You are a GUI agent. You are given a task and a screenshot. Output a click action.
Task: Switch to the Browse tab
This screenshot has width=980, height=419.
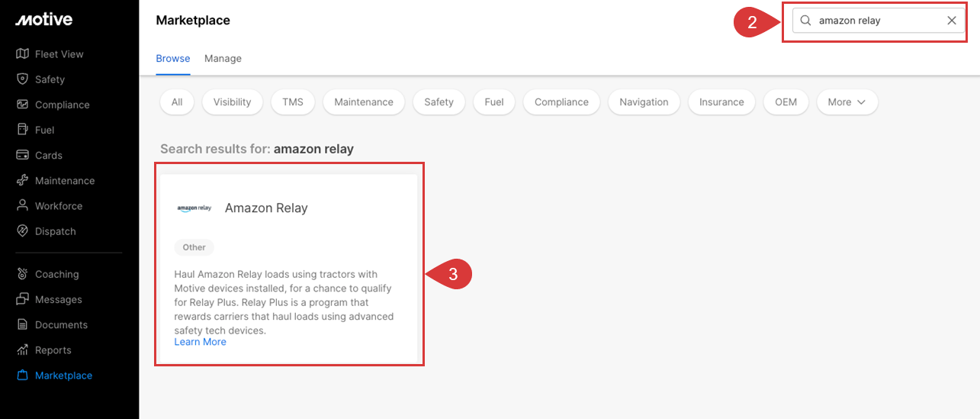click(173, 58)
